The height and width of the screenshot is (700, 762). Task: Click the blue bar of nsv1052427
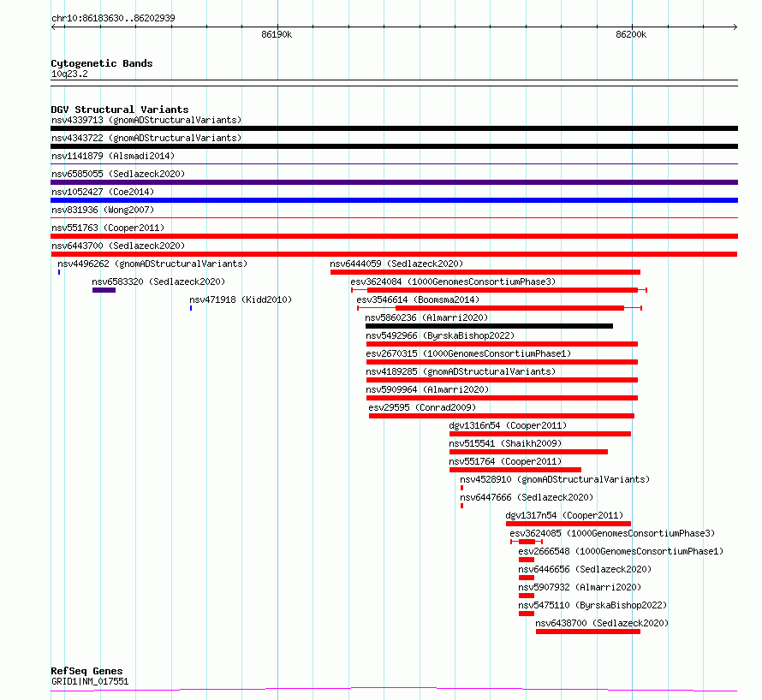394,200
